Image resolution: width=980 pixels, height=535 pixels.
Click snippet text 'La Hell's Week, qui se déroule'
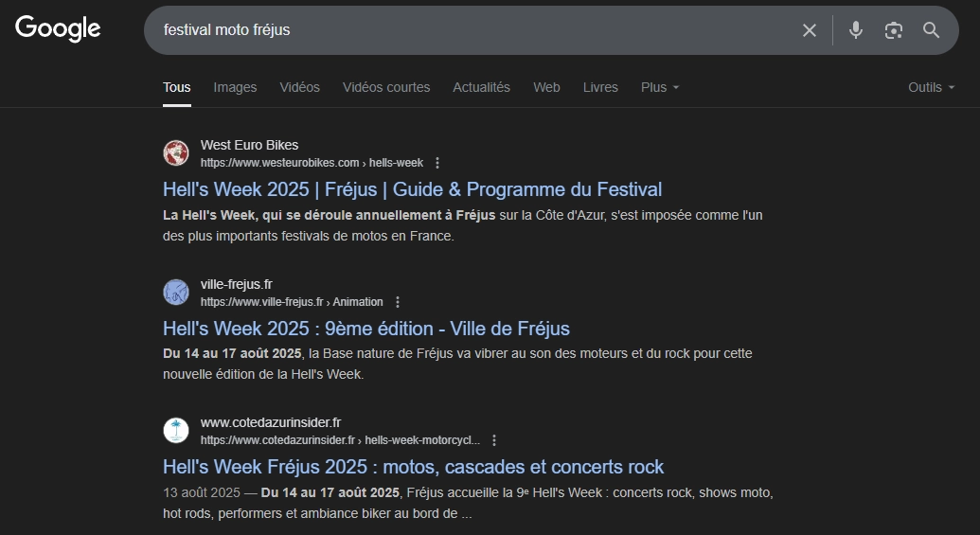pos(329,215)
